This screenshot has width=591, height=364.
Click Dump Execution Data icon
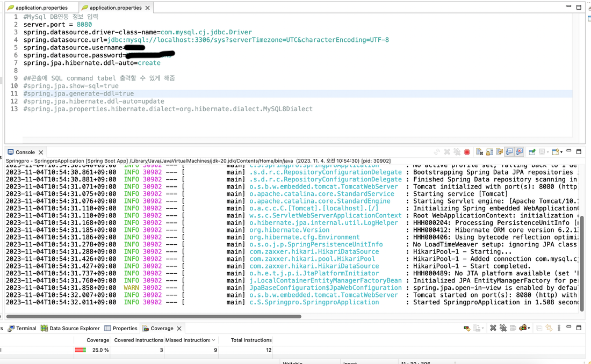click(477, 329)
